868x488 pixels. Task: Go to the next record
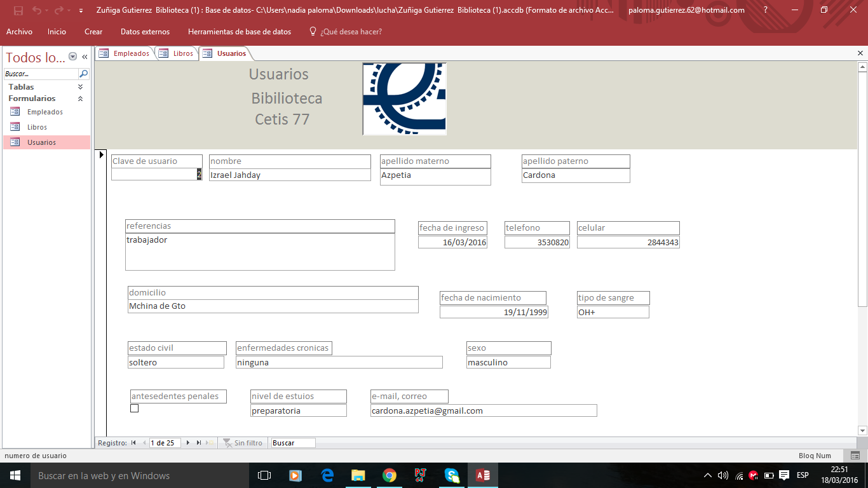click(187, 443)
